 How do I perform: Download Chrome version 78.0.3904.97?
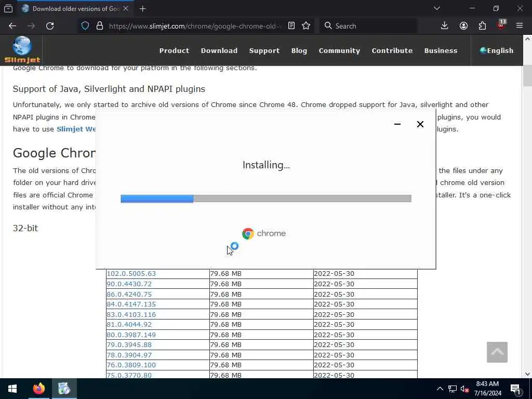coord(129,355)
